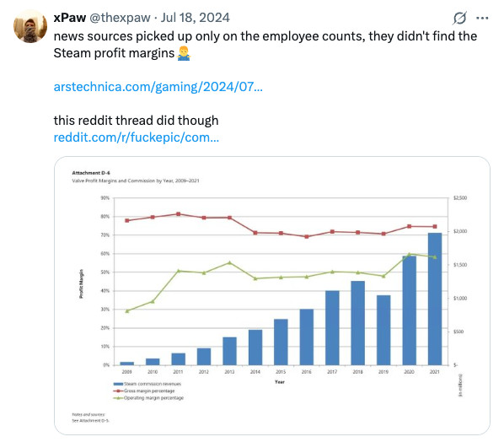504x442 pixels.
Task: Open the three-dot more options menu
Action: (482, 18)
